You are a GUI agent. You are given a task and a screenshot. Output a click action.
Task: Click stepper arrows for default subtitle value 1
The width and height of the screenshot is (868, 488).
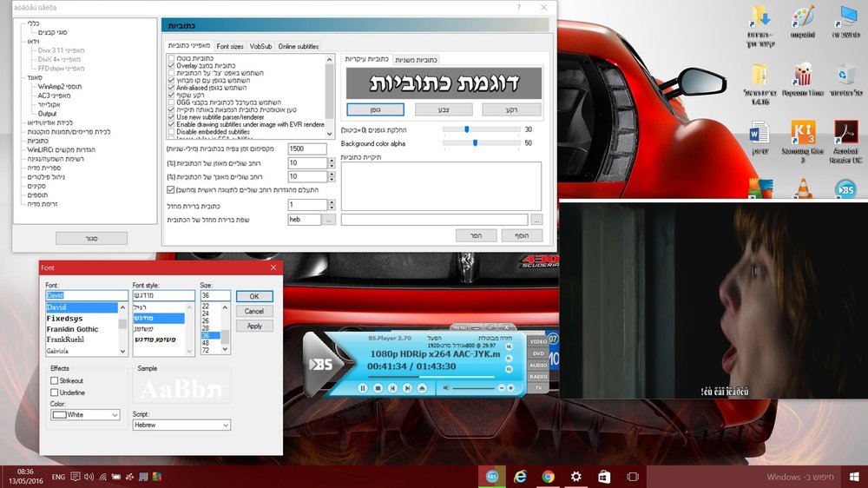click(332, 204)
